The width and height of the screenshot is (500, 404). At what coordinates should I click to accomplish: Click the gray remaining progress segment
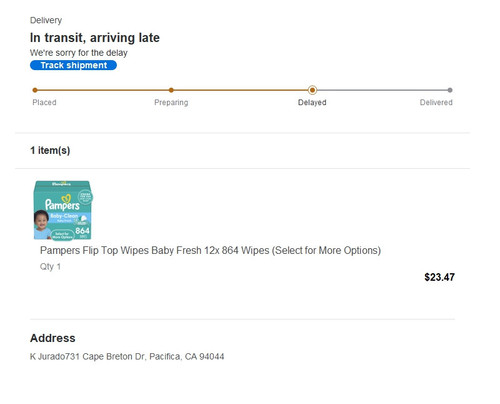click(383, 90)
